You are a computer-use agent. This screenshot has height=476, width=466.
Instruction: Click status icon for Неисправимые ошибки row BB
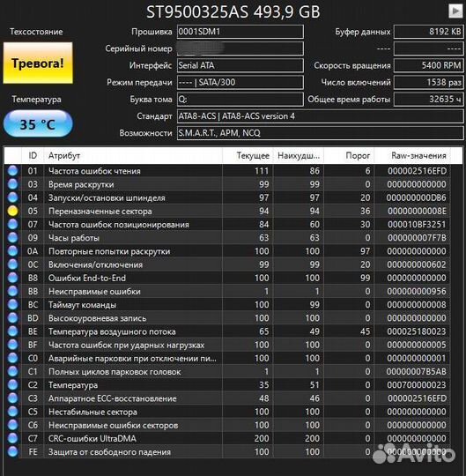coord(12,291)
